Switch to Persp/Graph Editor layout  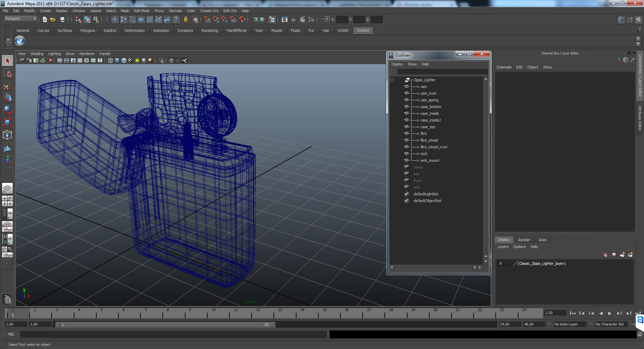7,226
